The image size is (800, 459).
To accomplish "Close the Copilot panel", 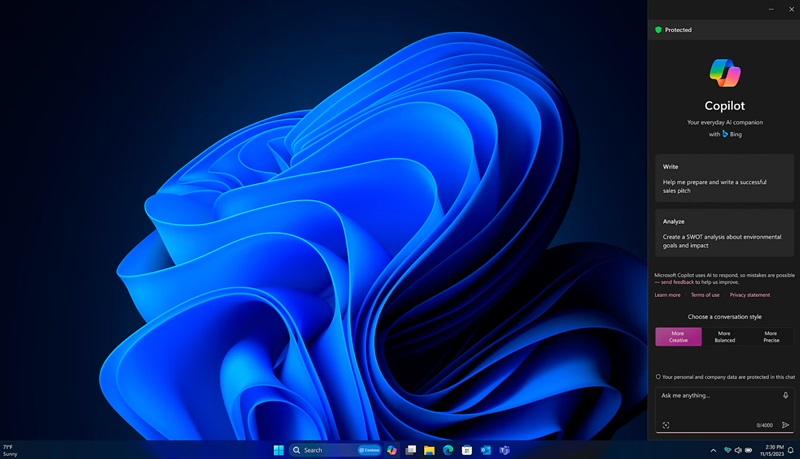I will point(791,9).
